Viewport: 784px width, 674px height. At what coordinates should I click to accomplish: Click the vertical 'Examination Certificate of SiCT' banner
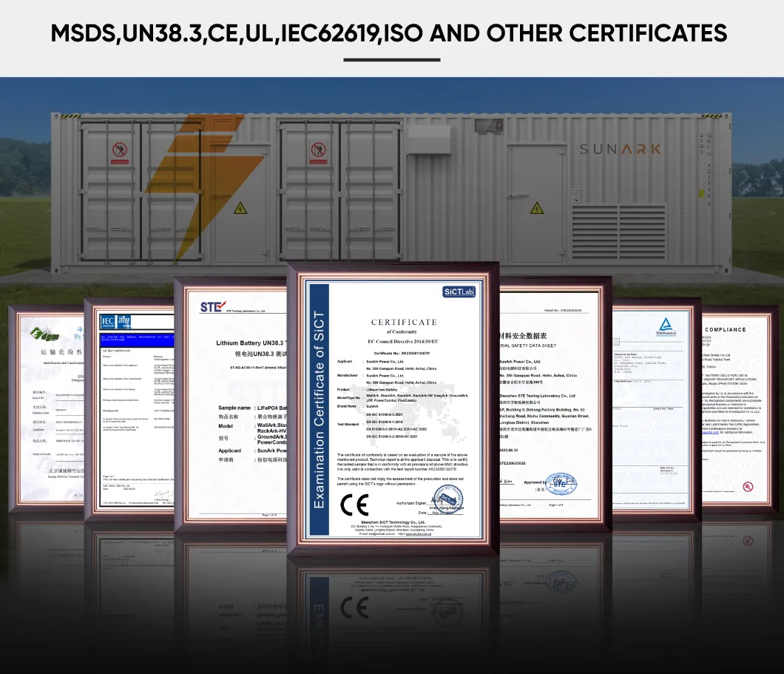click(319, 409)
